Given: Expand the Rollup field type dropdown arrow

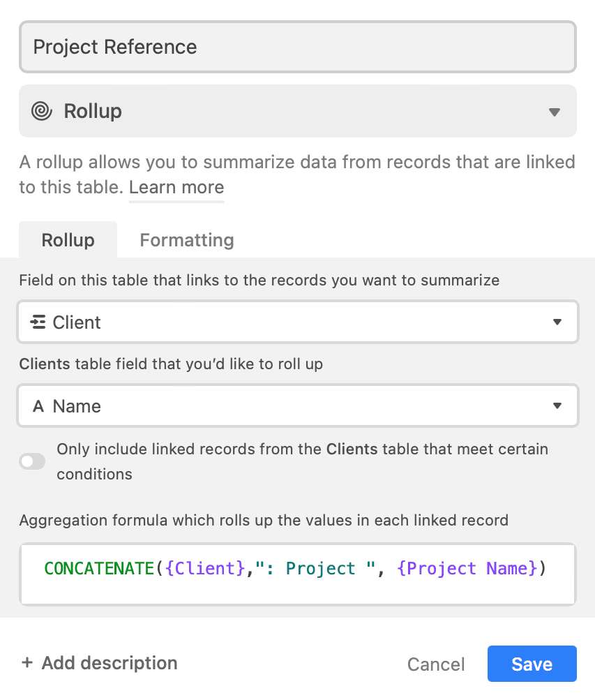Looking at the screenshot, I should click(555, 112).
